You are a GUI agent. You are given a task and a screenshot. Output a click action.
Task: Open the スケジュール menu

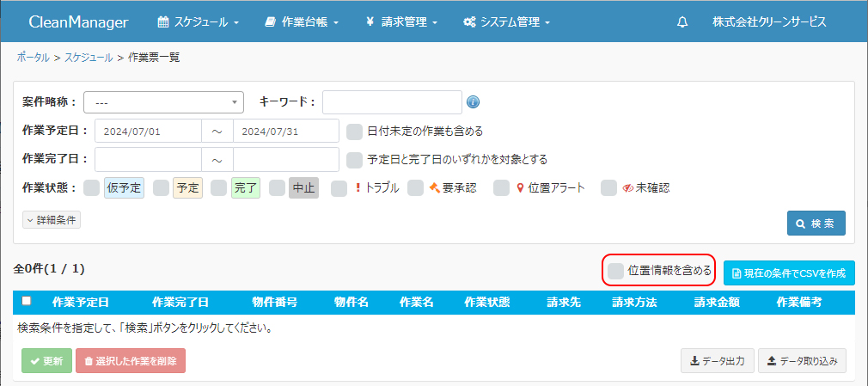point(199,22)
